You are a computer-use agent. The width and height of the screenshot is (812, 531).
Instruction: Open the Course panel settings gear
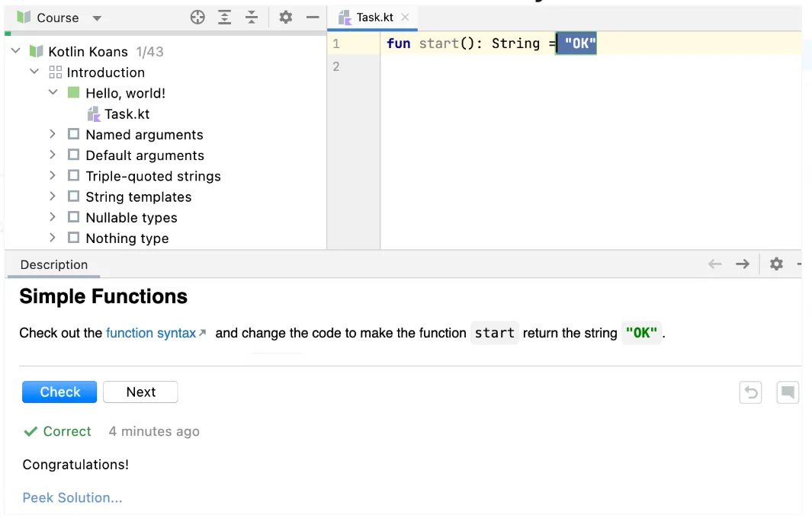(x=285, y=17)
